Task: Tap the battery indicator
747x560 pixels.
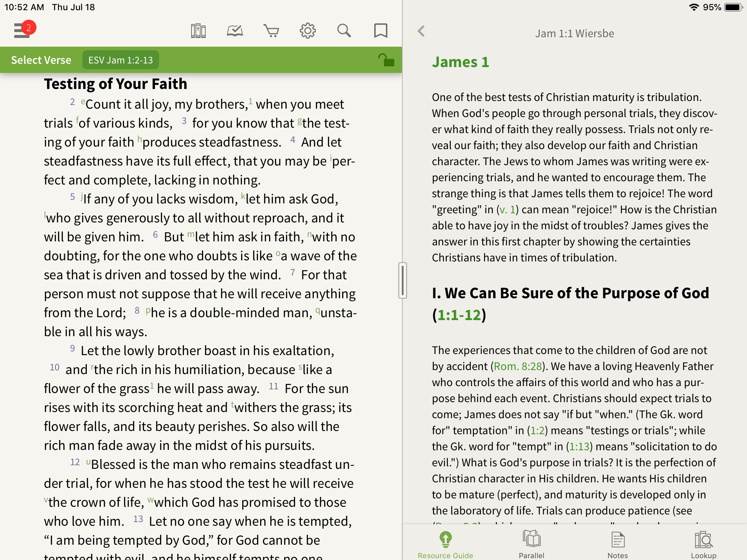Action: (734, 7)
